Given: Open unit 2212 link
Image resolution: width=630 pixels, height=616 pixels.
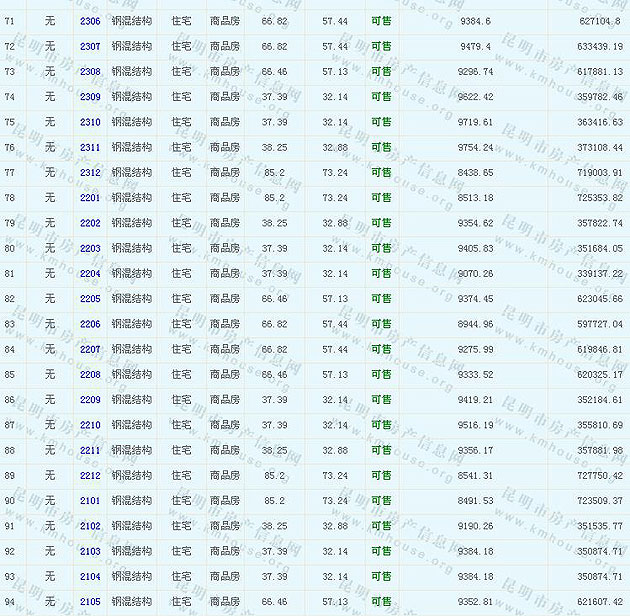Looking at the screenshot, I should [x=90, y=476].
